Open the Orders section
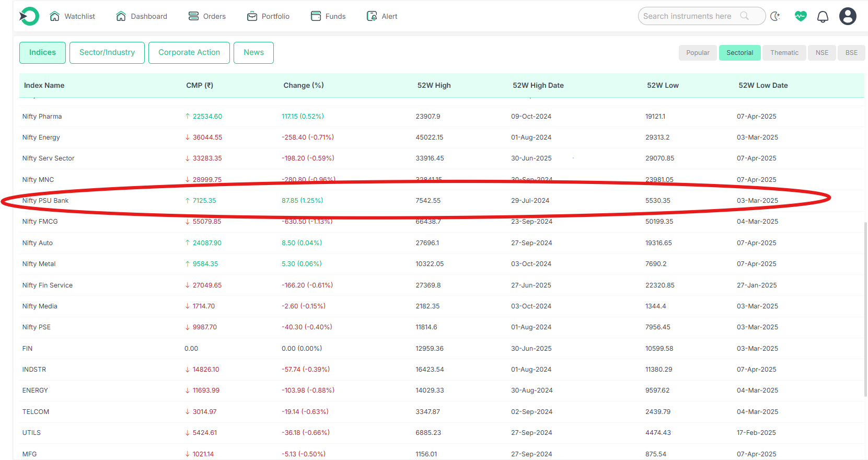The width and height of the screenshot is (868, 460). (x=207, y=16)
